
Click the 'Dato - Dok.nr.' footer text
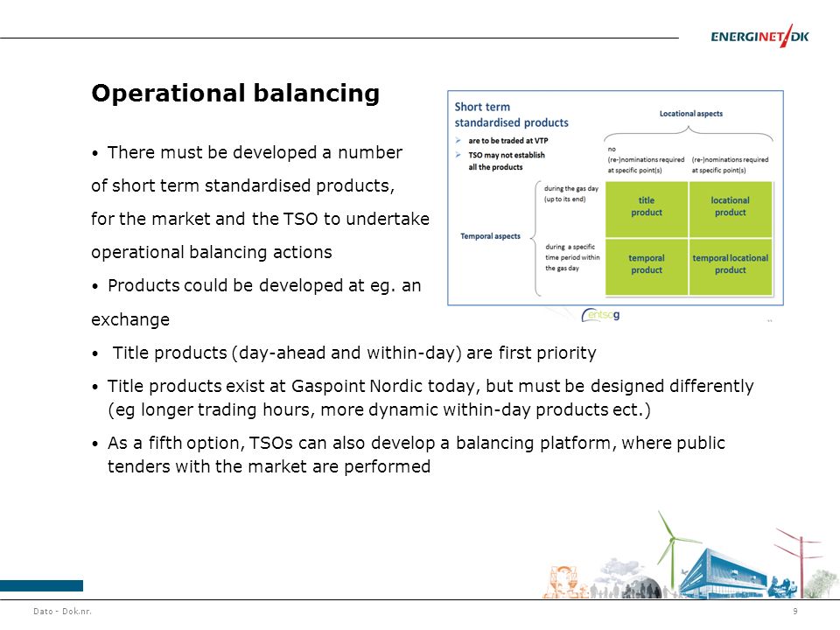(x=62, y=612)
